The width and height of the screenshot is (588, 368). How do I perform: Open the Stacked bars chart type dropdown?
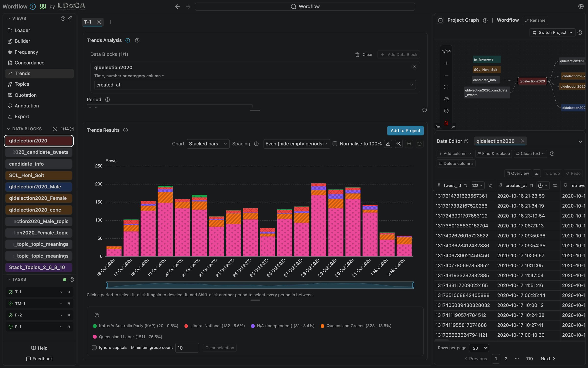point(208,144)
